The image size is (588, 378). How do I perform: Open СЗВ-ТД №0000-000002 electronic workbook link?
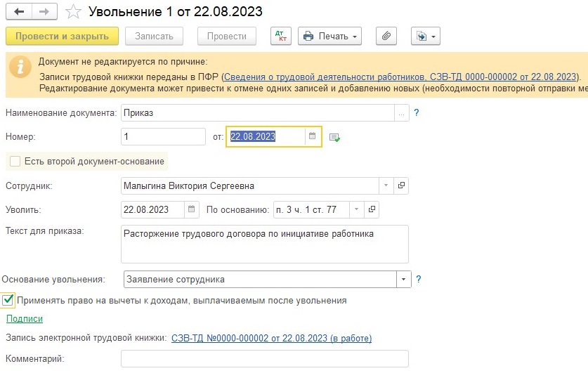click(x=271, y=338)
